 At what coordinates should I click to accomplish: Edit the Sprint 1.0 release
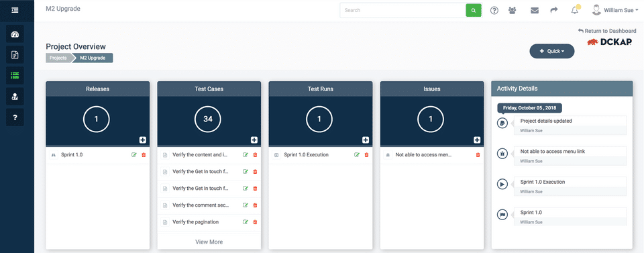(134, 155)
